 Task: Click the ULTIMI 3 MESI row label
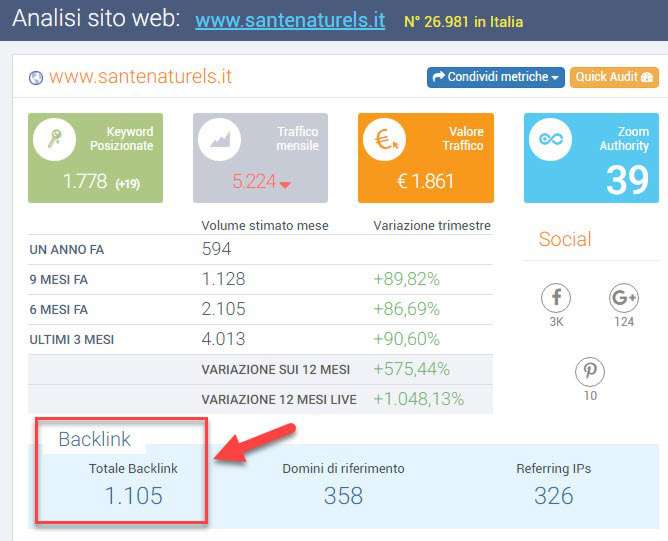click(x=72, y=340)
